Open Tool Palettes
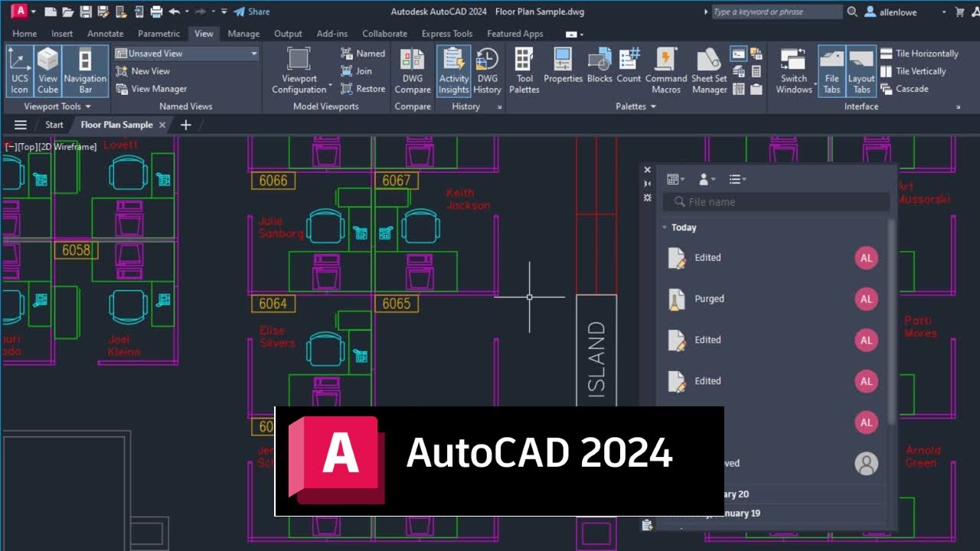The height and width of the screenshot is (551, 980). coord(524,70)
